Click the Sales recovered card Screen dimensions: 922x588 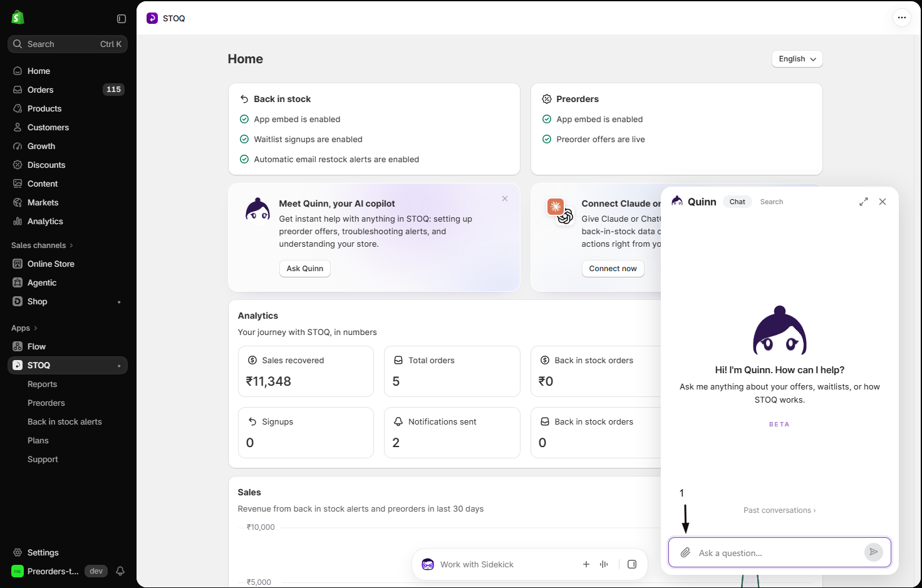[x=306, y=371]
